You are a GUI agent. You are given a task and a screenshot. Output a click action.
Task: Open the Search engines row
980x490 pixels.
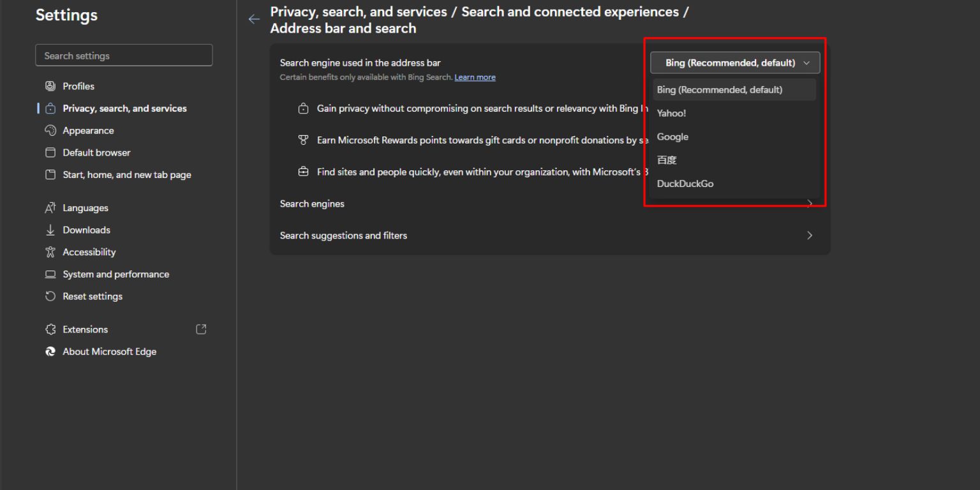click(x=550, y=204)
